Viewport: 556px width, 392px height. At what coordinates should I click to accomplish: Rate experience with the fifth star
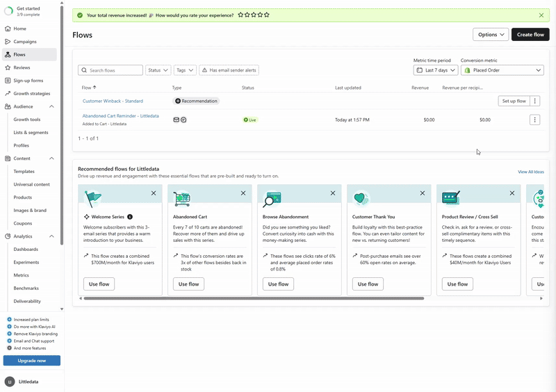tap(267, 15)
